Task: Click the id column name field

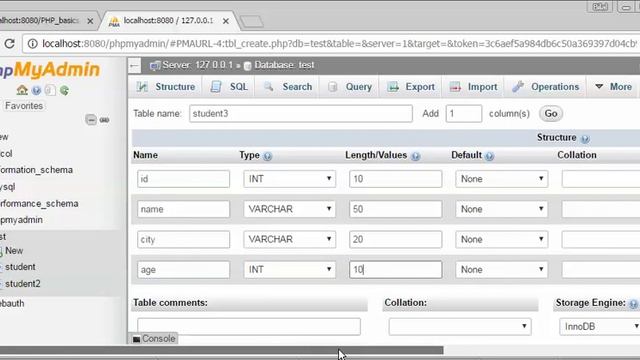Action: [184, 179]
